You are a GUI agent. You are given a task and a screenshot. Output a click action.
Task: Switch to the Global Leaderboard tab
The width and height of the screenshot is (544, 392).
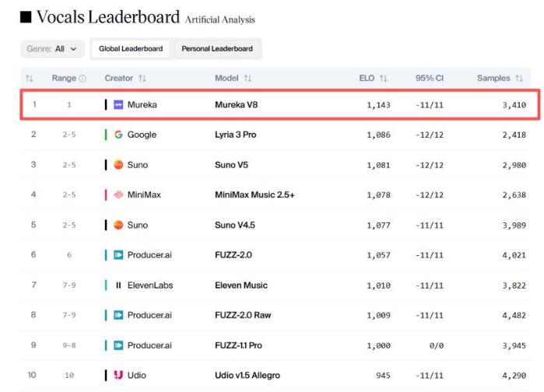[x=131, y=49]
